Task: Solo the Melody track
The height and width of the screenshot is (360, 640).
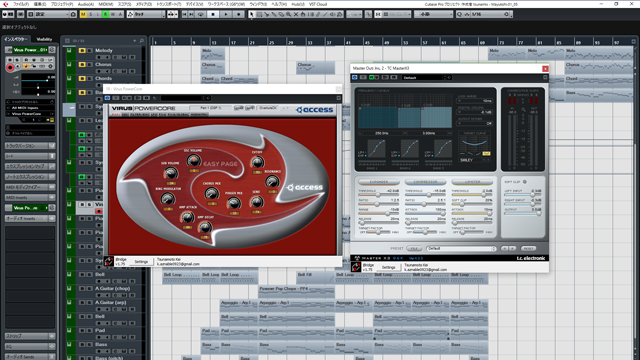Action: pyautogui.click(x=89, y=51)
